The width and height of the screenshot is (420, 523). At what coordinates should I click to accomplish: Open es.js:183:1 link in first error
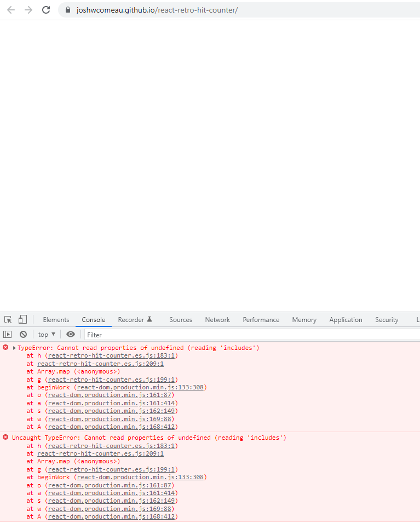point(111,355)
